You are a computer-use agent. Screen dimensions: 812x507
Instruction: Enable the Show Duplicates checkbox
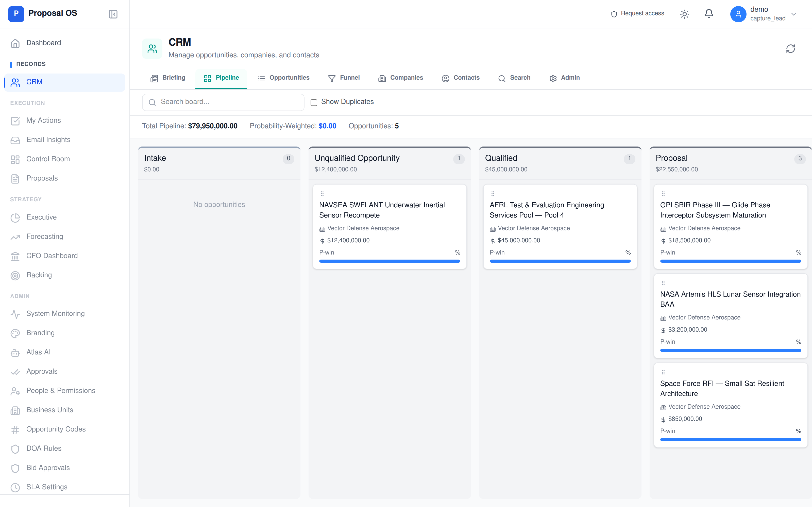[x=313, y=102]
